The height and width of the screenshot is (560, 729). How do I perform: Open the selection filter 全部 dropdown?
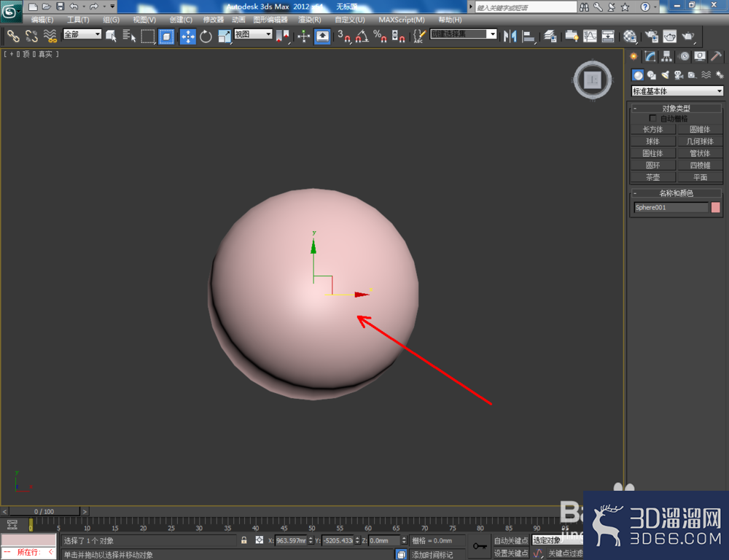(x=82, y=34)
